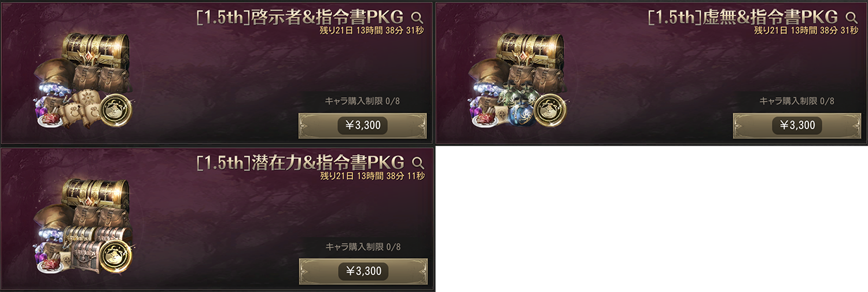This screenshot has height=292, width=868.
Task: Open the [1.5th]啓示者&指令書PKG title
Action: (x=301, y=17)
